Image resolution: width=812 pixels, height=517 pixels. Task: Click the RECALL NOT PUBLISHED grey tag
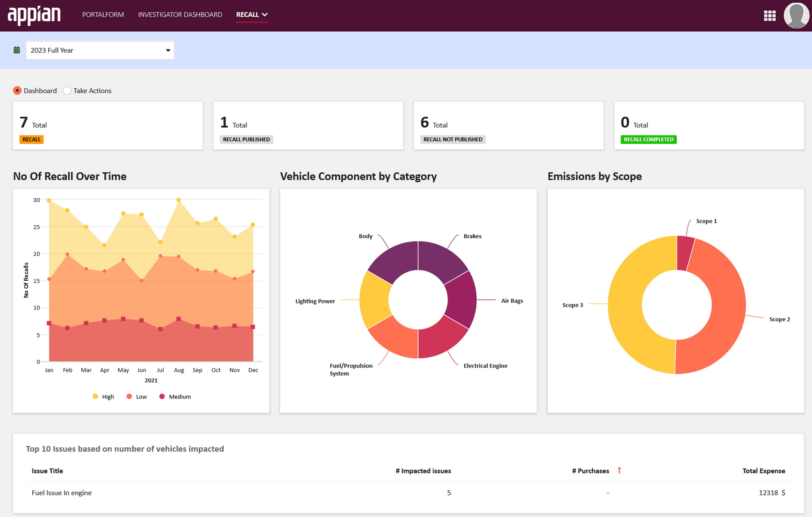[x=453, y=139]
